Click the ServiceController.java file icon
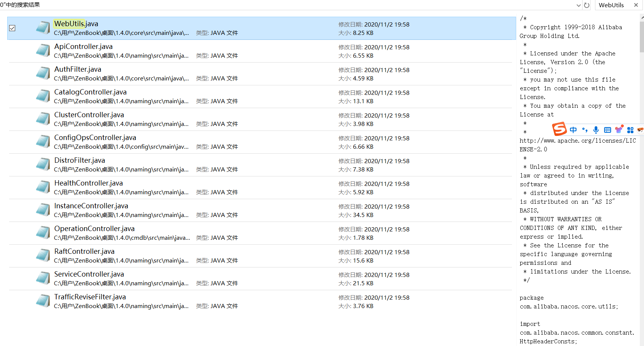The width and height of the screenshot is (644, 346). 43,278
